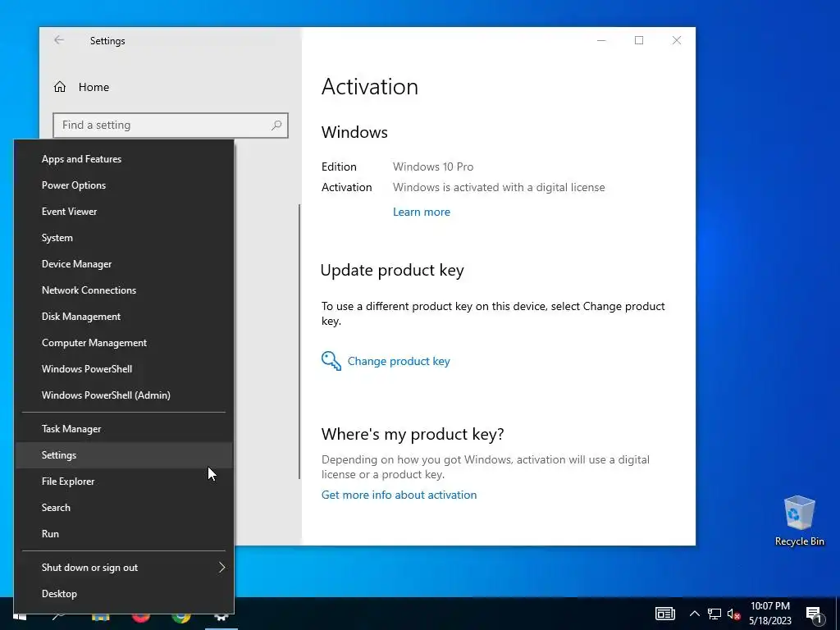Show hidden system tray icons
This screenshot has width=840, height=630.
pos(694,614)
